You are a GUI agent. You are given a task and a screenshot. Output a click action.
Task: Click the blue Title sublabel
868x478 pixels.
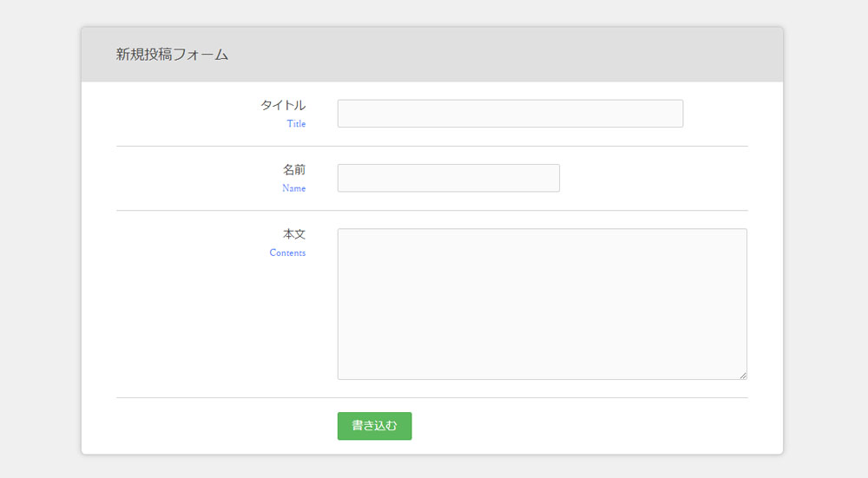pyautogui.click(x=296, y=124)
